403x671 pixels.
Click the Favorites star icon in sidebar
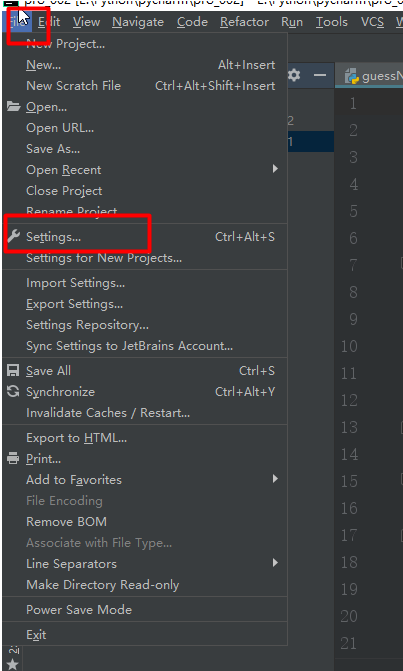click(13, 664)
